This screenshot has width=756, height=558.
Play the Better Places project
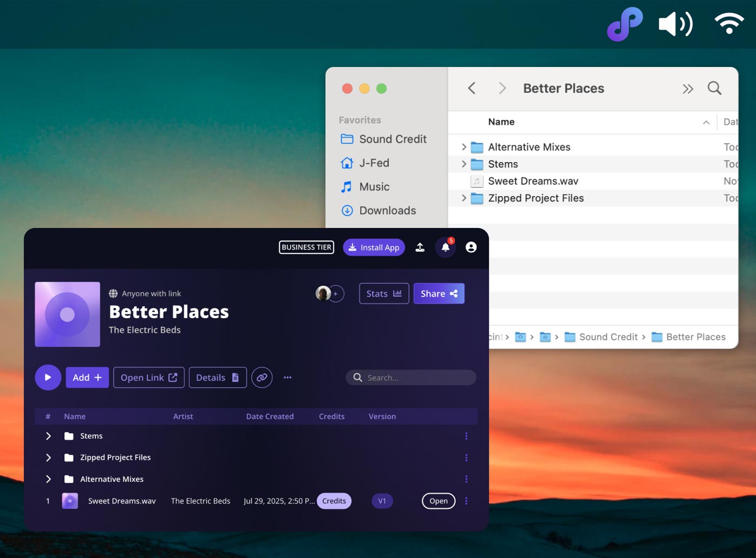[48, 377]
